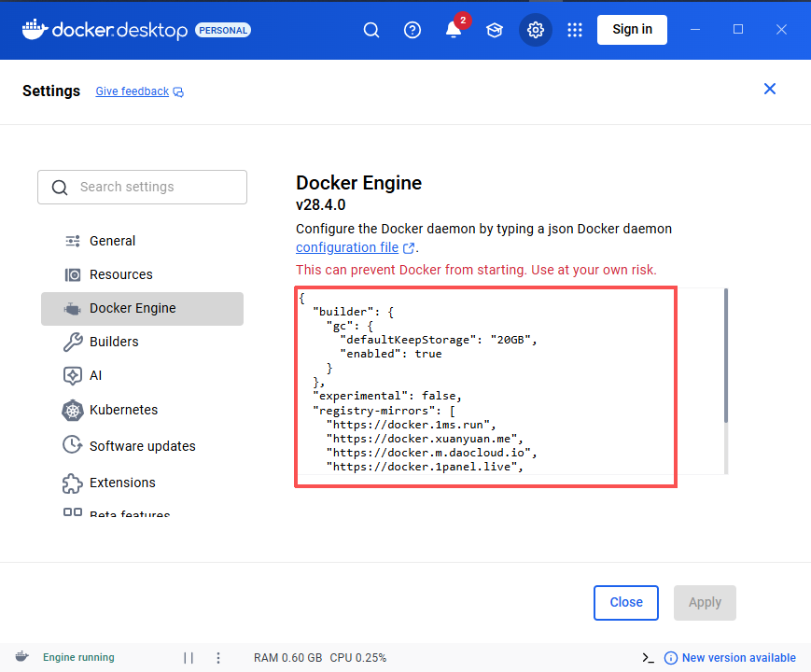The height and width of the screenshot is (672, 811).
Task: Pause the engine with pause icon
Action: tap(189, 657)
